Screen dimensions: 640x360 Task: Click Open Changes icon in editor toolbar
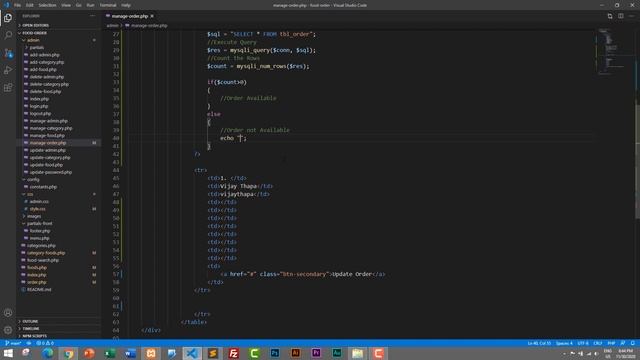click(x=610, y=16)
